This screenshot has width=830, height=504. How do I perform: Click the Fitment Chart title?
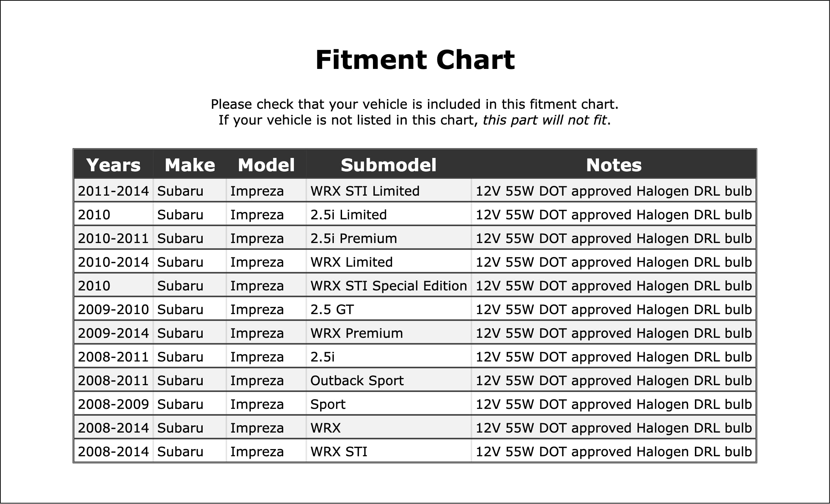(x=415, y=60)
